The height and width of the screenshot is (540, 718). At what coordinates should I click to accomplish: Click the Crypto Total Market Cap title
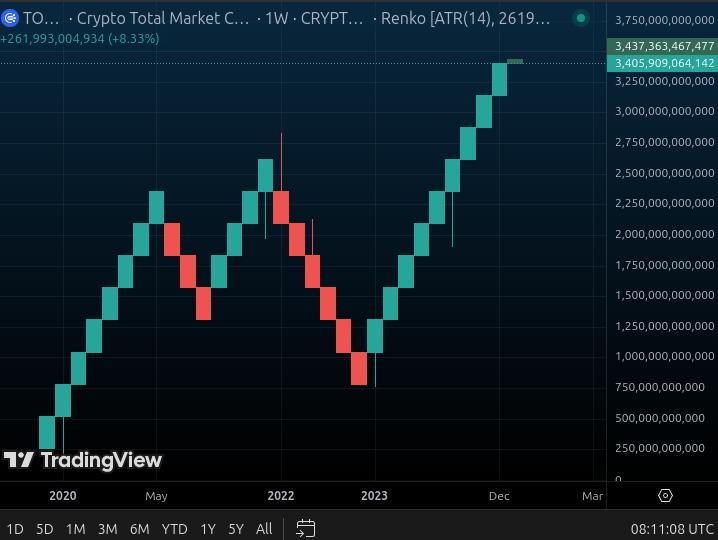click(x=163, y=18)
